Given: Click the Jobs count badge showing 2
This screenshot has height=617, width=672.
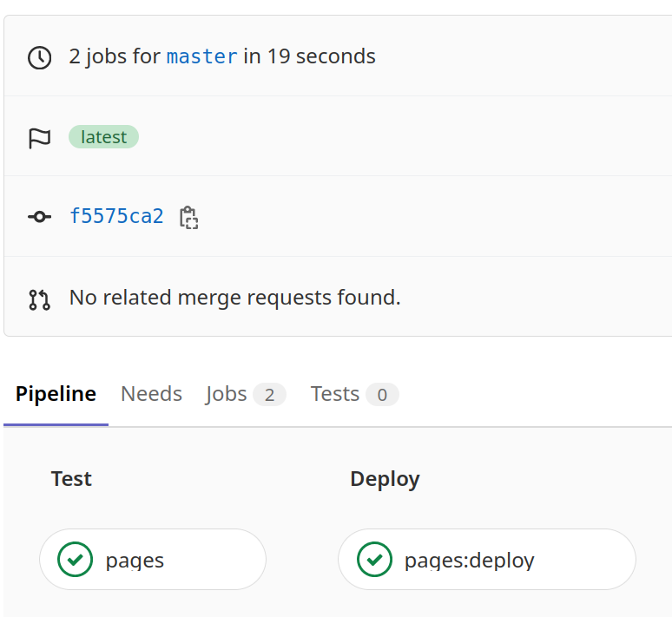Looking at the screenshot, I should tap(269, 395).
